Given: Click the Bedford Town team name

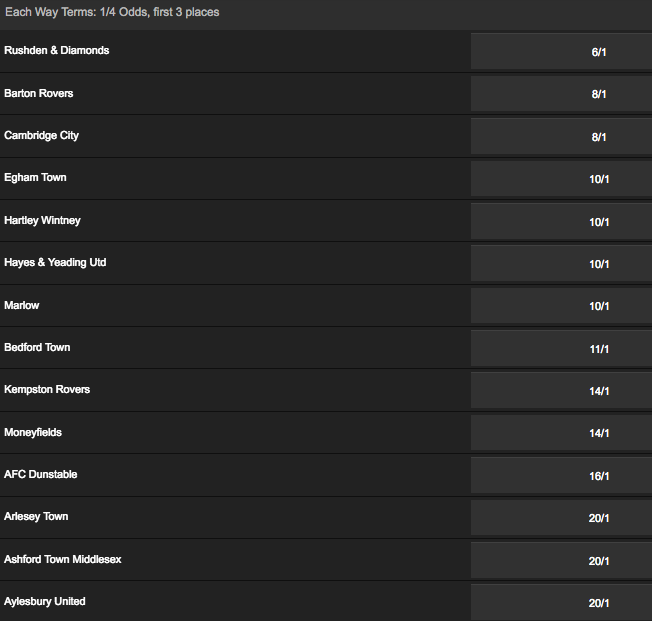Looking at the screenshot, I should (37, 347).
